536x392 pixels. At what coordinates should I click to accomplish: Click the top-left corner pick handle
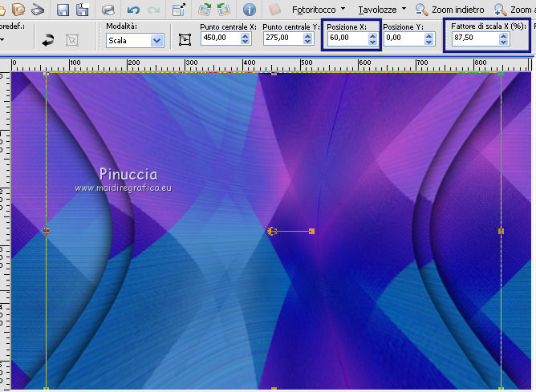[47, 74]
